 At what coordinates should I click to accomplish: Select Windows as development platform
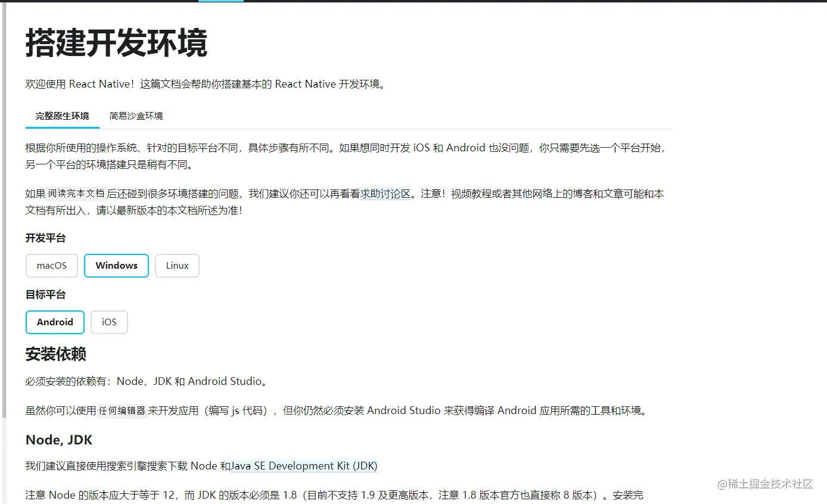click(x=116, y=266)
